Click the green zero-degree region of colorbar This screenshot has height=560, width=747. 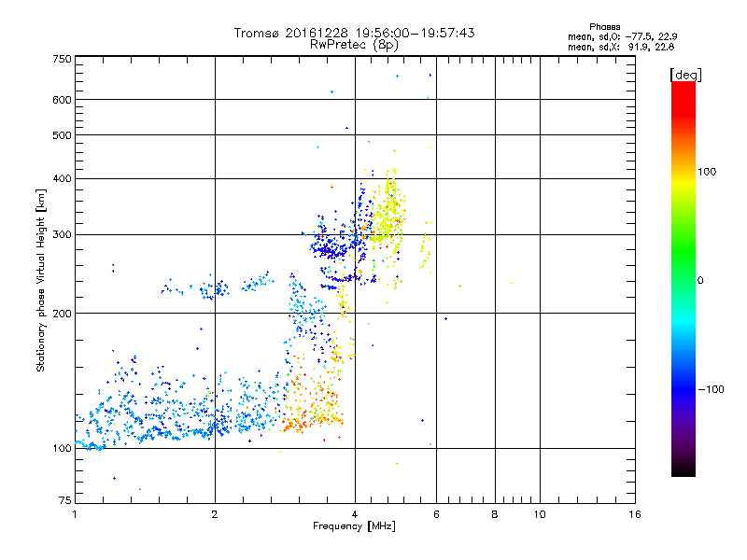(x=684, y=280)
